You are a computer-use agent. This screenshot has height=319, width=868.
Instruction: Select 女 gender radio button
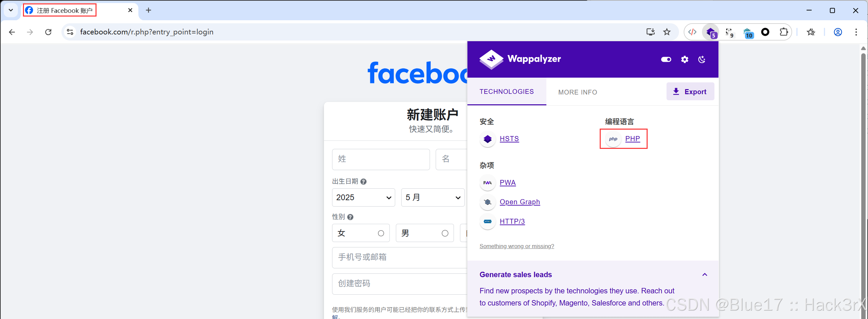pyautogui.click(x=381, y=233)
